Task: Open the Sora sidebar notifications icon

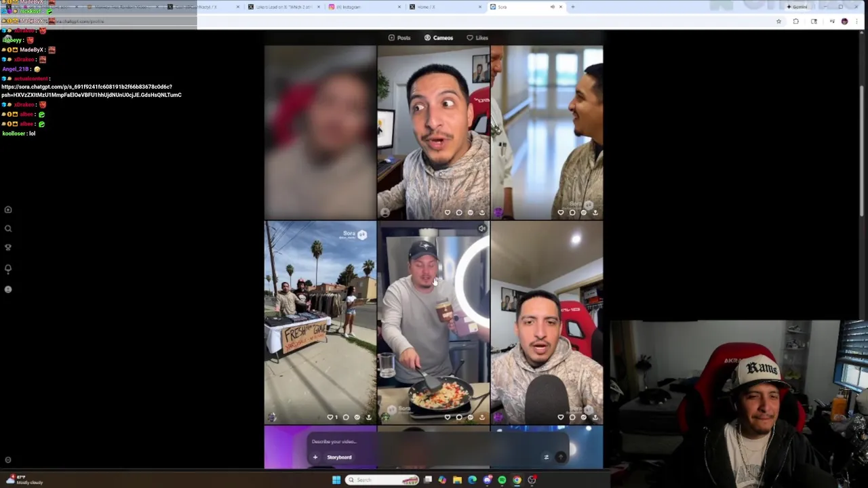Action: coord(8,268)
